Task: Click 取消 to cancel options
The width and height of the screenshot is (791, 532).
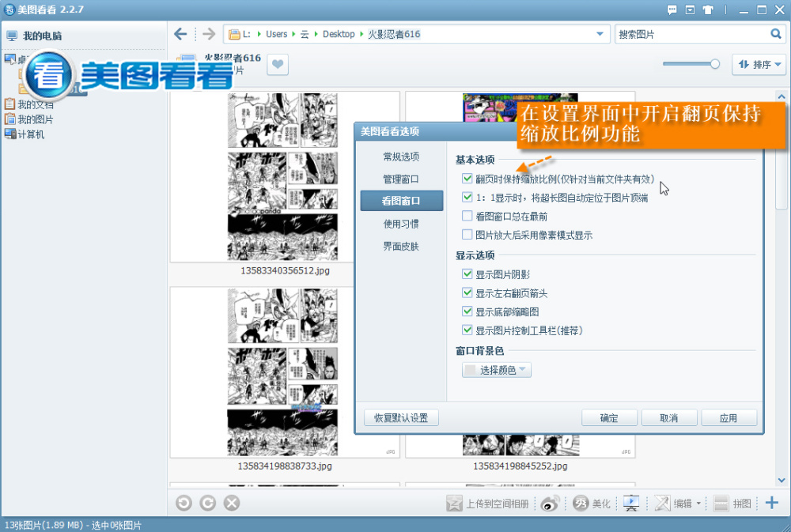Action: (x=669, y=417)
